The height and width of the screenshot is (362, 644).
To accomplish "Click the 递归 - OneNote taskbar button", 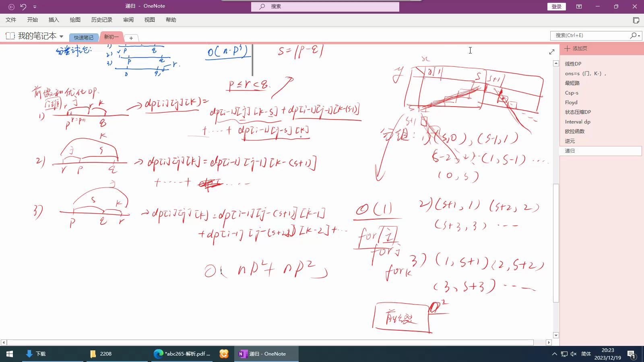I will (266, 354).
